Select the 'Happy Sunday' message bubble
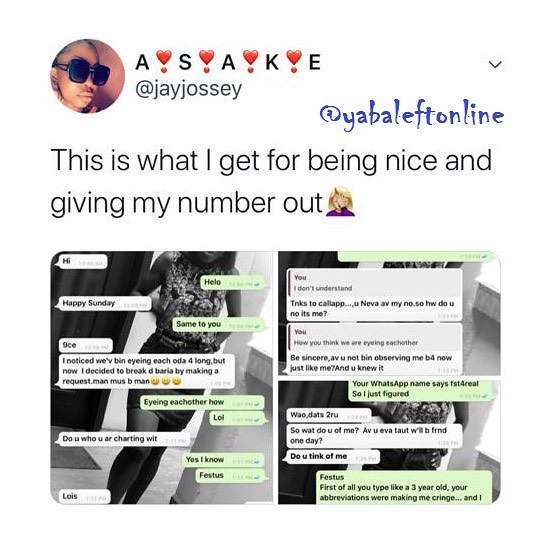The height and width of the screenshot is (560, 560). click(104, 304)
